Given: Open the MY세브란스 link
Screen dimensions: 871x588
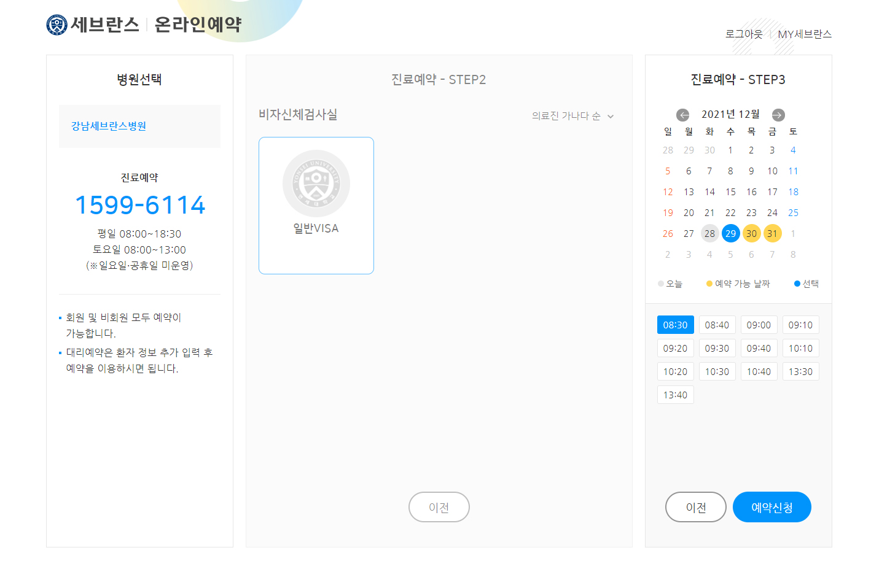Looking at the screenshot, I should pos(805,34).
